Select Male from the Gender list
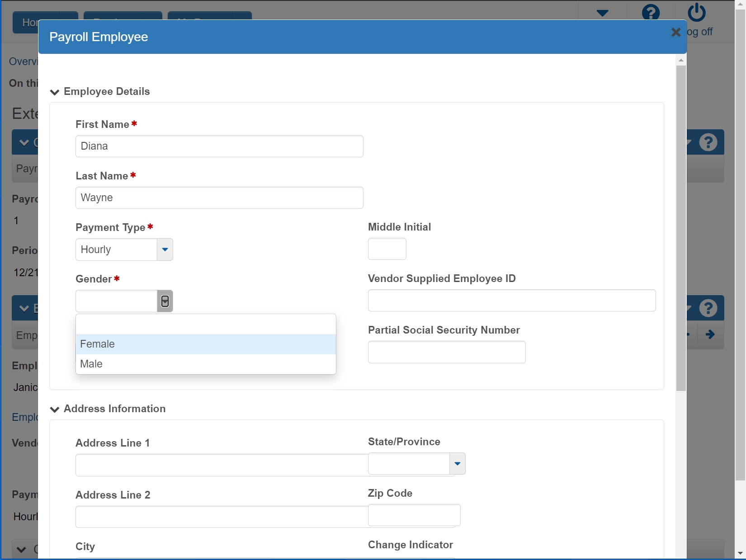 click(x=206, y=364)
